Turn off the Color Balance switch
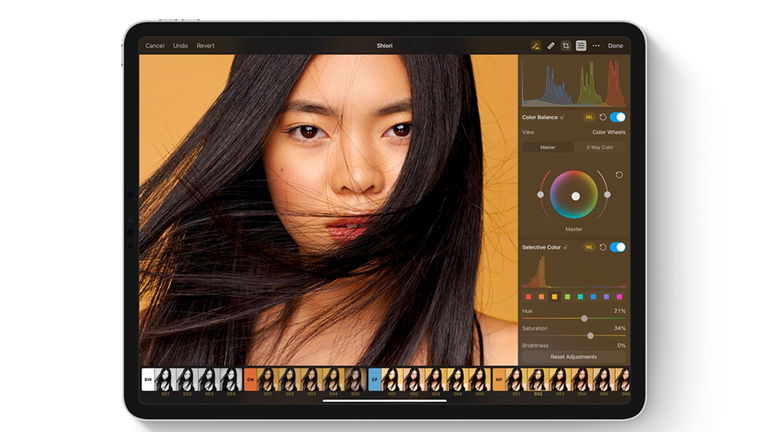Image resolution: width=768 pixels, height=432 pixels. [x=618, y=117]
